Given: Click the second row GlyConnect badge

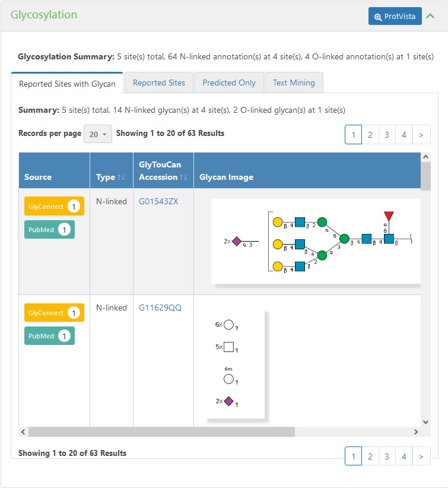Looking at the screenshot, I should point(54,312).
